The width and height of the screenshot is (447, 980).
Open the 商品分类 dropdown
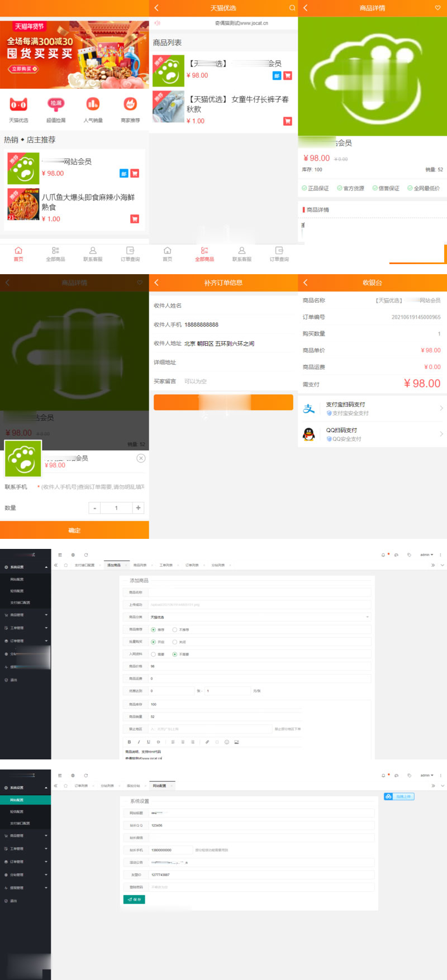pyautogui.click(x=259, y=617)
